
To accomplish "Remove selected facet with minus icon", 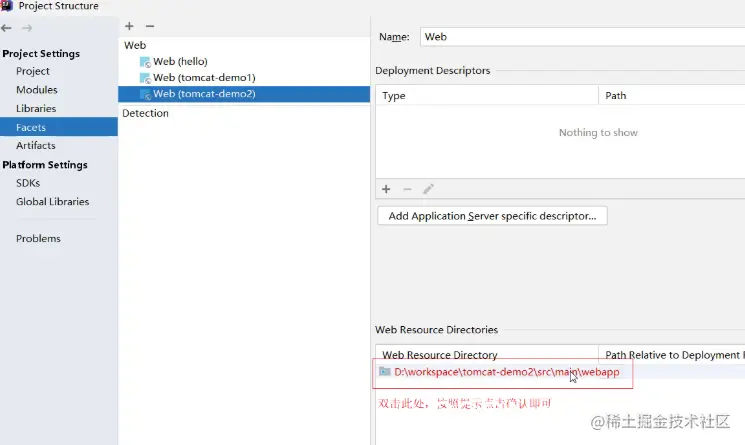I will click(150, 26).
